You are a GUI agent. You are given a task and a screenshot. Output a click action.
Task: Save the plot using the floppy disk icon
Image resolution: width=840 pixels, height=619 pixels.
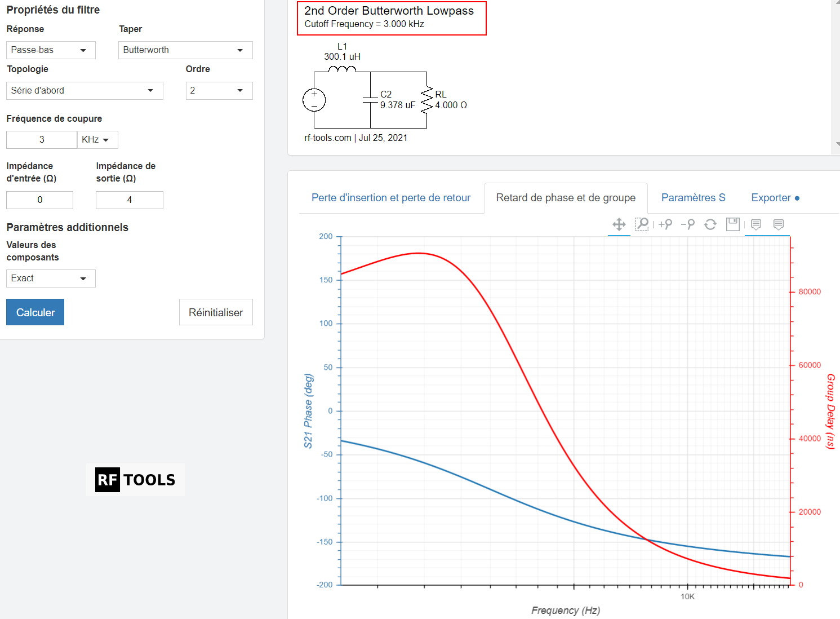click(733, 224)
